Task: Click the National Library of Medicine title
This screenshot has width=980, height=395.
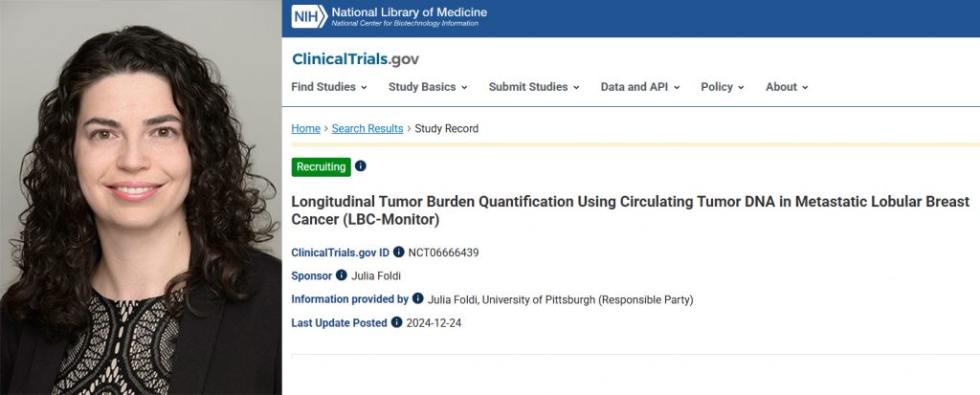Action: point(409,12)
